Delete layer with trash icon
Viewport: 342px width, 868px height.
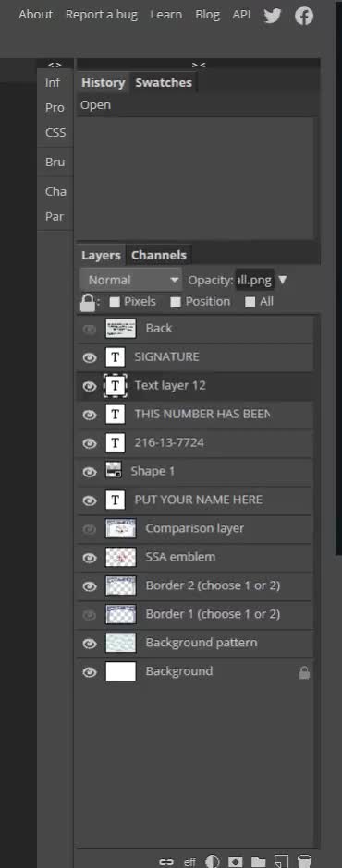point(304,862)
